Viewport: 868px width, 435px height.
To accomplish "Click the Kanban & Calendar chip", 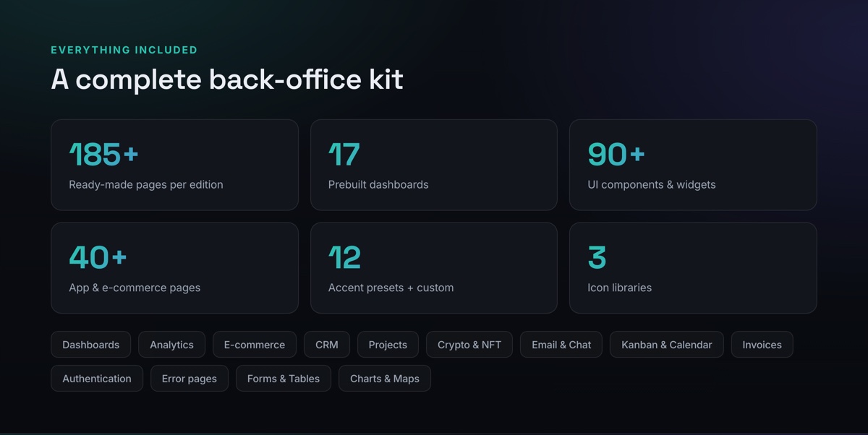I will pos(667,345).
